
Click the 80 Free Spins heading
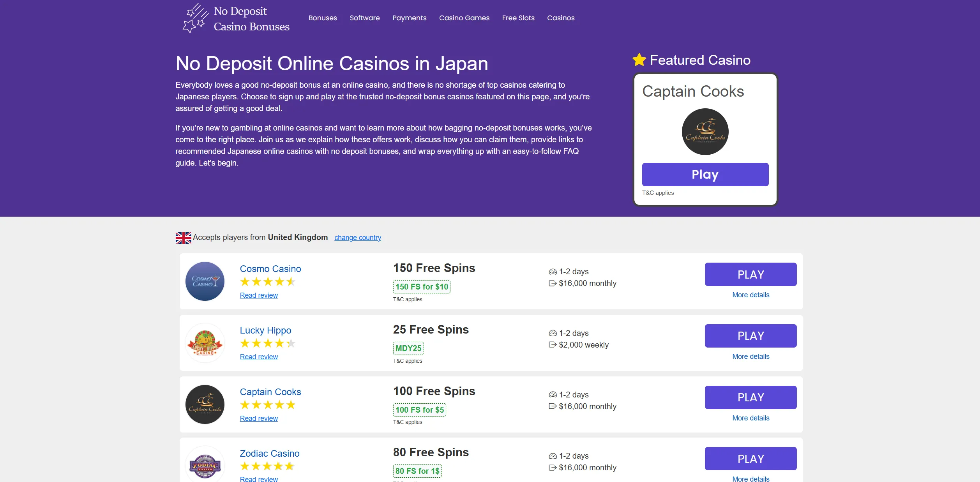point(431,452)
